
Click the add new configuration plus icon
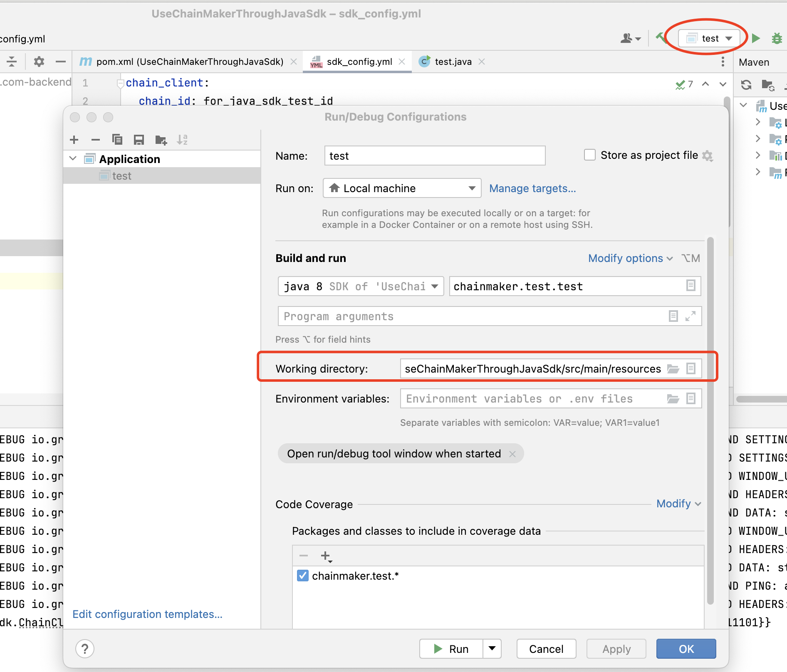coord(74,140)
